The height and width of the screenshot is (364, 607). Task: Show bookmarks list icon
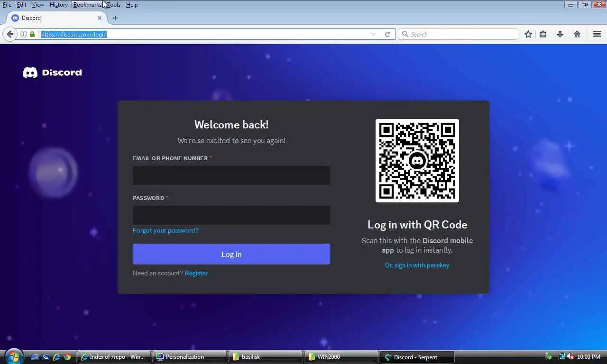click(543, 34)
